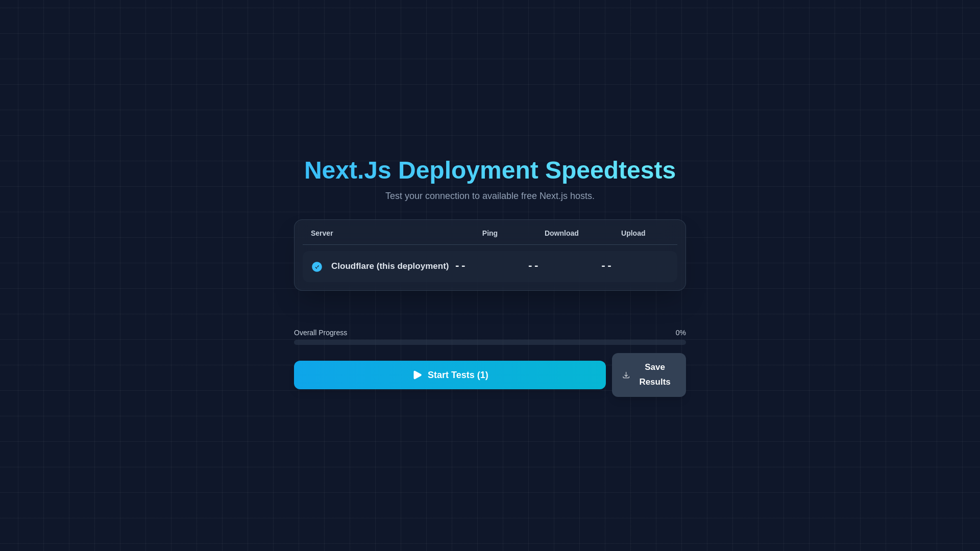Click the Save Results button

click(x=649, y=375)
